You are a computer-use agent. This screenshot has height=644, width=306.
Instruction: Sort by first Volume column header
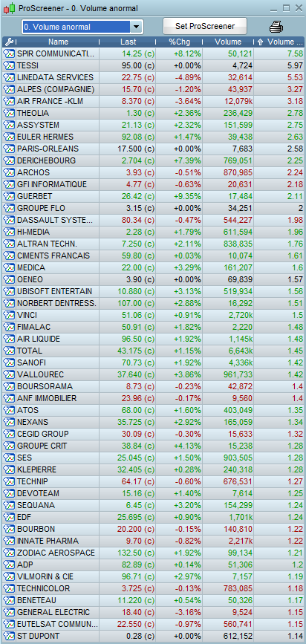coord(228,42)
